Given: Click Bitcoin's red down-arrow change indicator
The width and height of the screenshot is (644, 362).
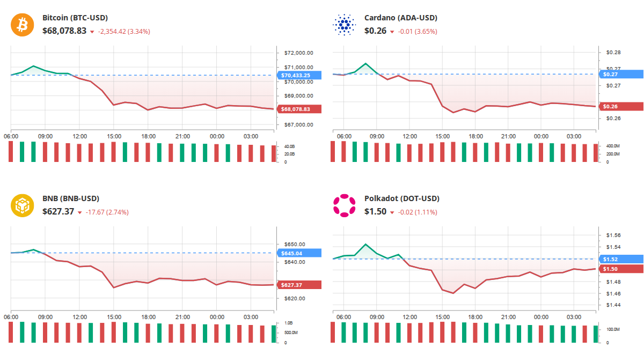Looking at the screenshot, I should click(92, 32).
